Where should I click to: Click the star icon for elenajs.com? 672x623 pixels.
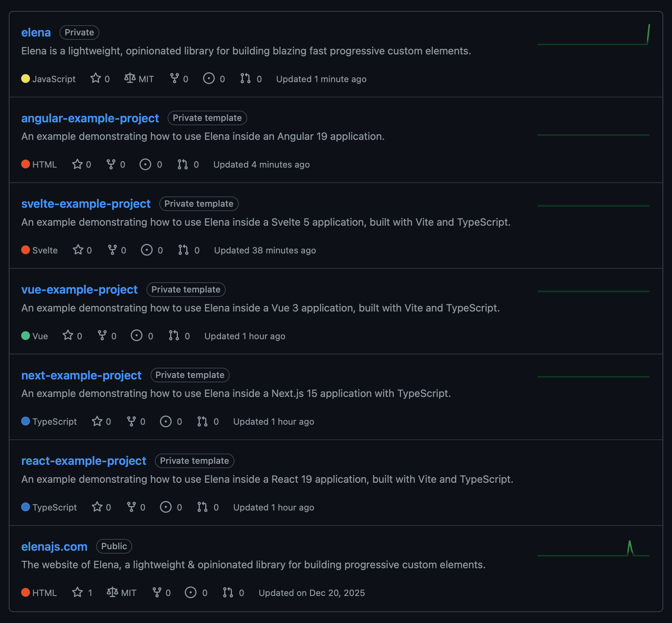[77, 592]
